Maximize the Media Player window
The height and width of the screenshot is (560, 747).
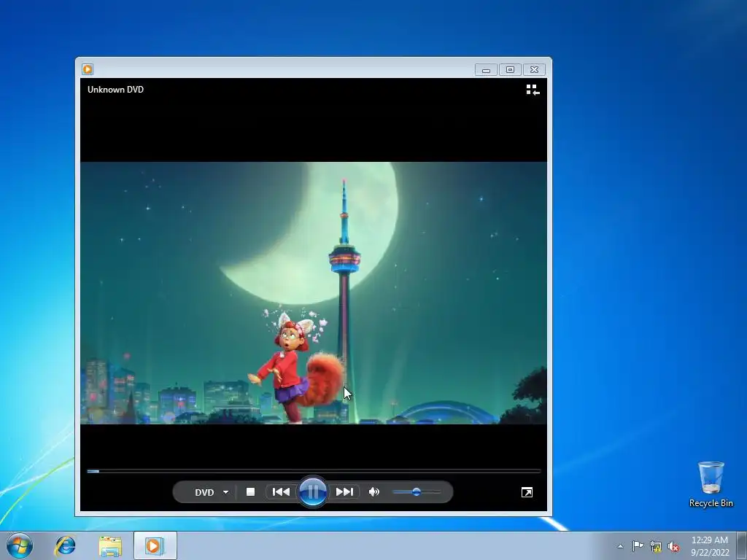tap(510, 70)
